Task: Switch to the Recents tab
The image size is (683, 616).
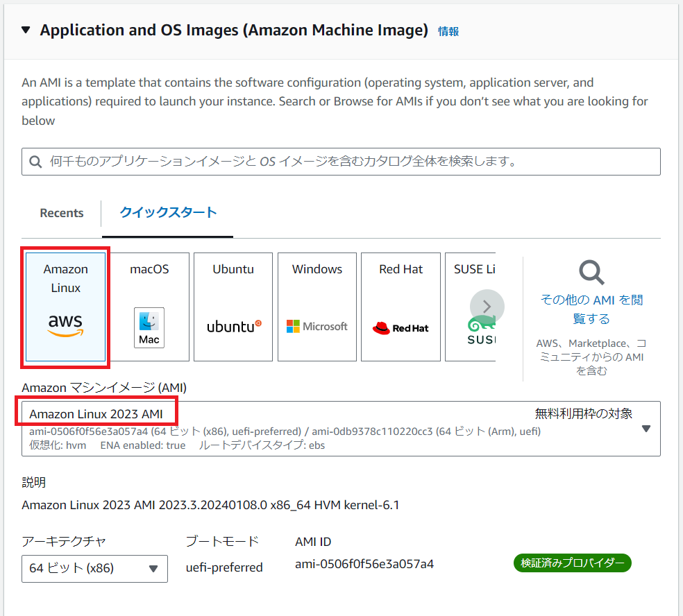Action: point(61,213)
